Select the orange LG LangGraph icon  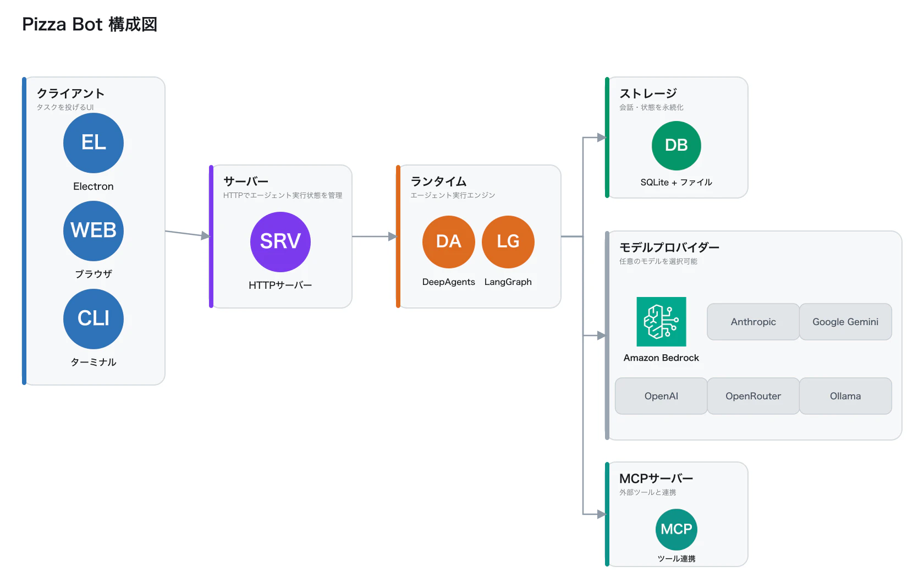(x=508, y=242)
